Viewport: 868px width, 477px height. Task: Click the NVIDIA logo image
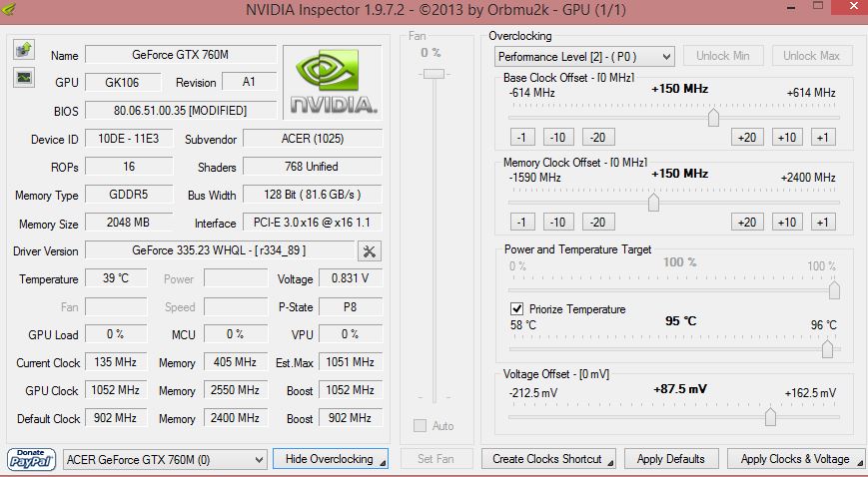click(x=333, y=82)
